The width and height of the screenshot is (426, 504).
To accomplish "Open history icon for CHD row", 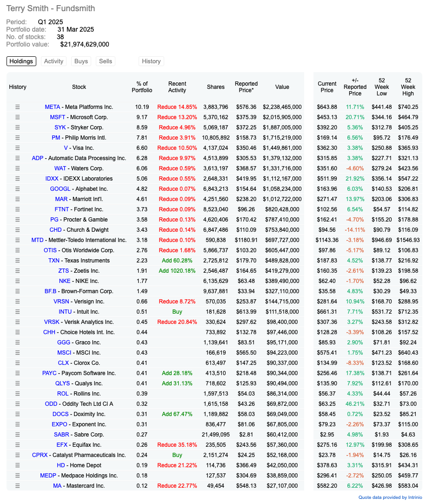I will point(17,230).
